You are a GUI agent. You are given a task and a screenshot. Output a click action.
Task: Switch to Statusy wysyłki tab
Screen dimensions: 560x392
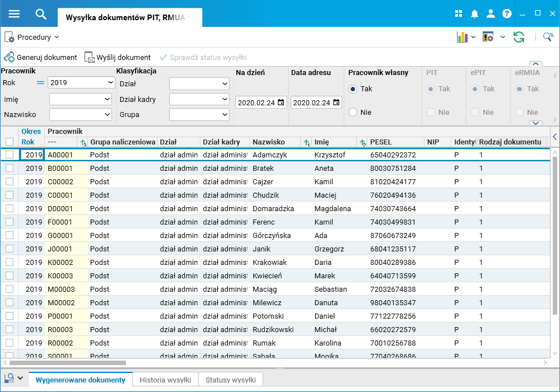coord(230,380)
